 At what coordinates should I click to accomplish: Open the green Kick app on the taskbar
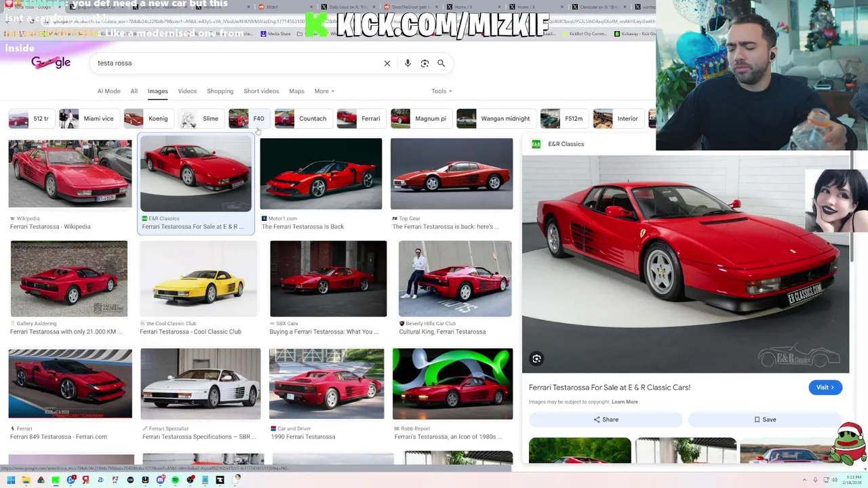[56, 480]
